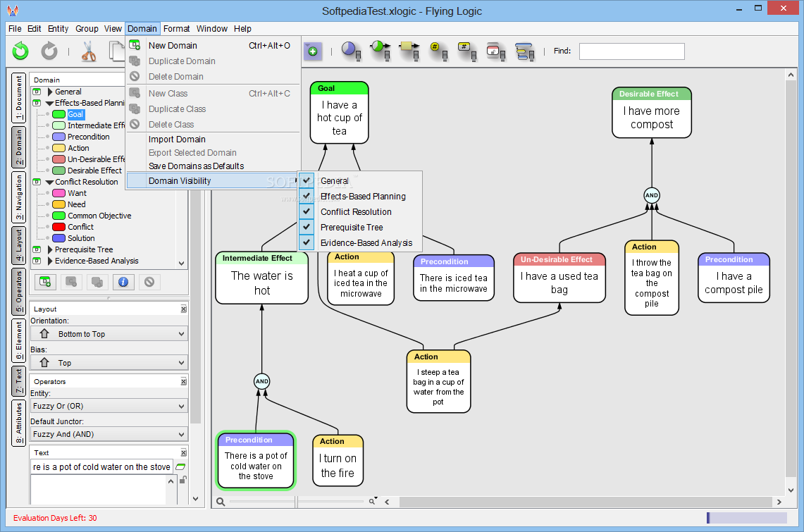Open the Default Junctor dropdown Fuzzy And

coord(109,434)
